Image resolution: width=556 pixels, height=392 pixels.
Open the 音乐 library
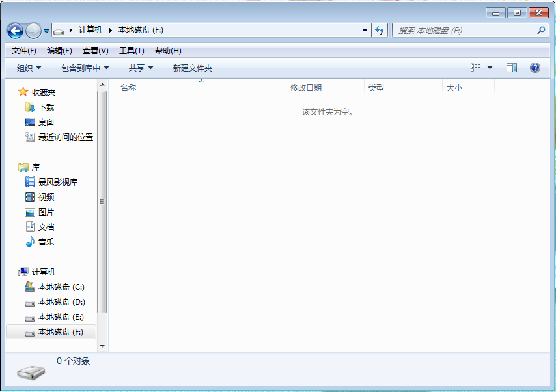point(46,242)
